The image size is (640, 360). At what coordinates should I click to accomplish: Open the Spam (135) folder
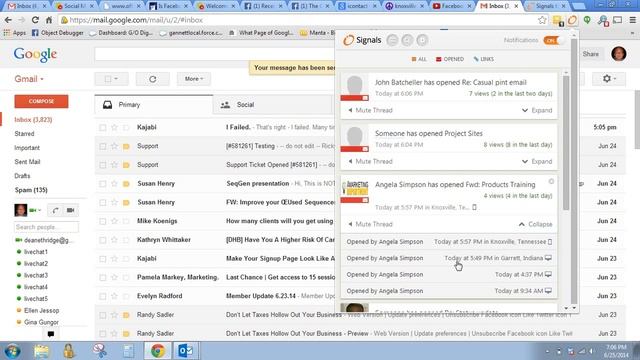click(31, 190)
